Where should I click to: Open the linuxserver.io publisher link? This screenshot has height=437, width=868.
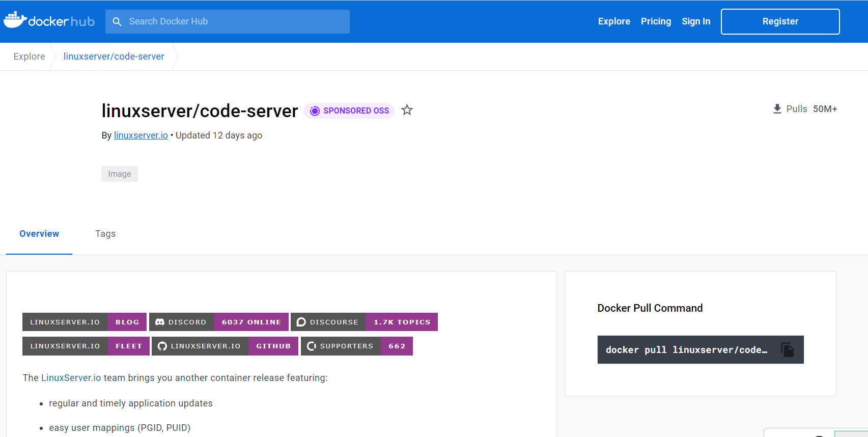(141, 135)
